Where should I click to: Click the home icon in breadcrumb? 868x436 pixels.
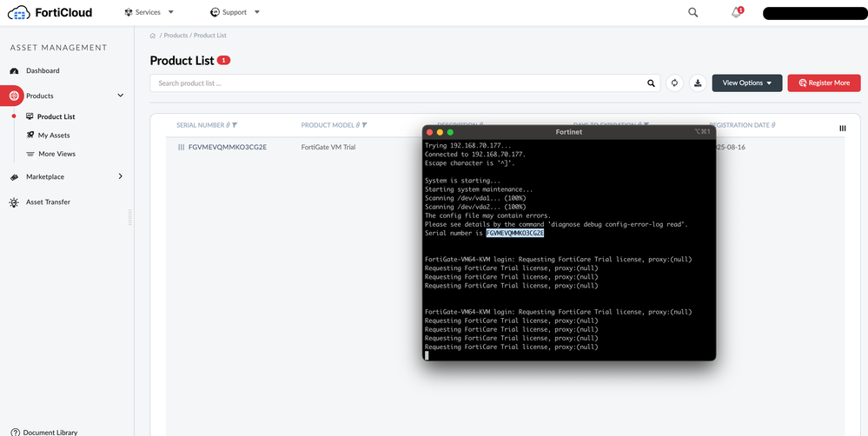point(153,36)
